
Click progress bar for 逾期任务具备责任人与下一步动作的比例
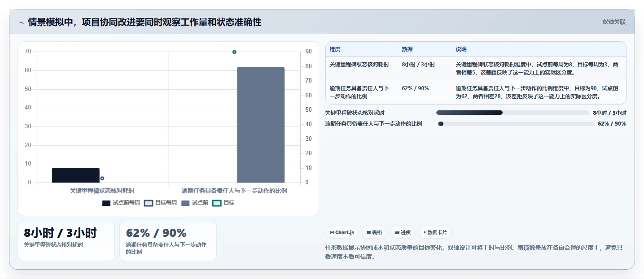click(x=516, y=124)
